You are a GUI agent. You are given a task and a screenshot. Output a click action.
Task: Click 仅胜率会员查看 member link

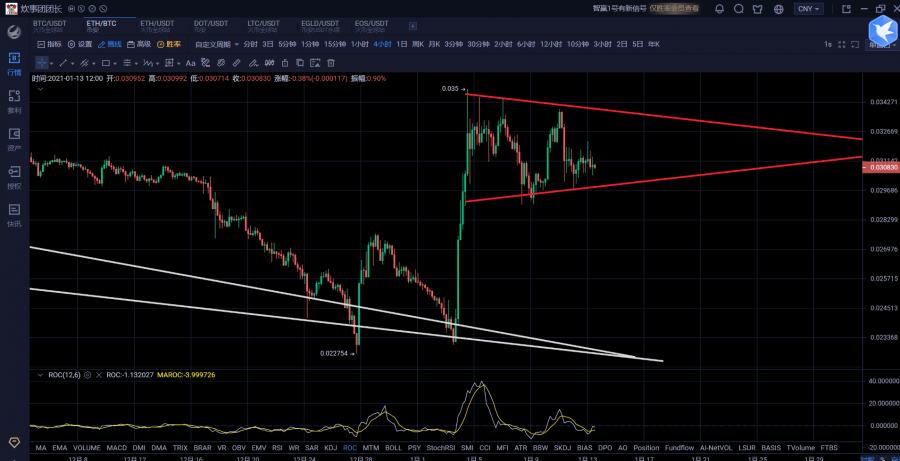674,9
